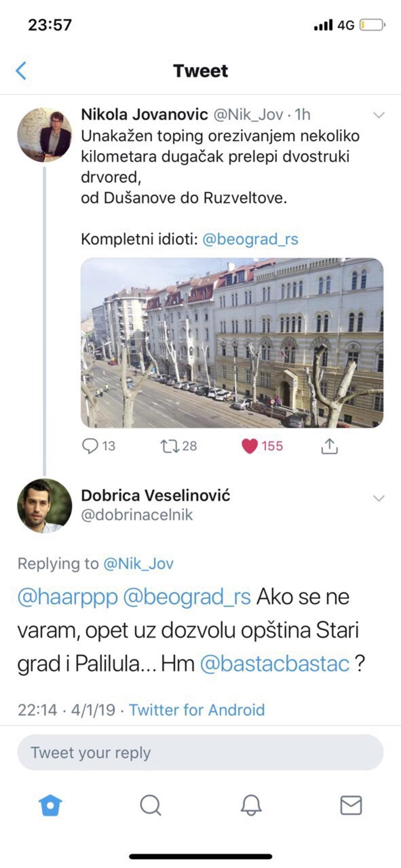Image resolution: width=401 pixels, height=868 pixels.
Task: Tap the Twitter for Android link
Action: [x=196, y=710]
